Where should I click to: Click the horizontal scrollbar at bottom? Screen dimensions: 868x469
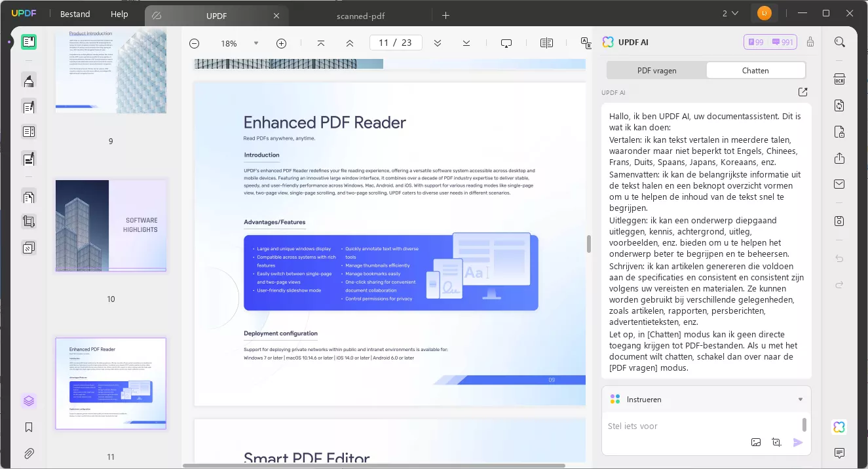pos(373,466)
